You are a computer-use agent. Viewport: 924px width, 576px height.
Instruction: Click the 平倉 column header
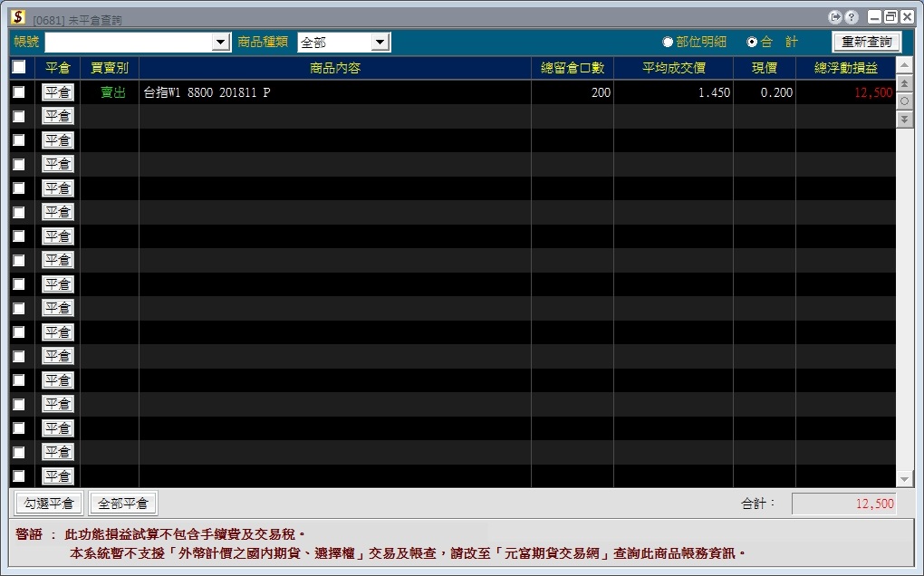pos(58,68)
